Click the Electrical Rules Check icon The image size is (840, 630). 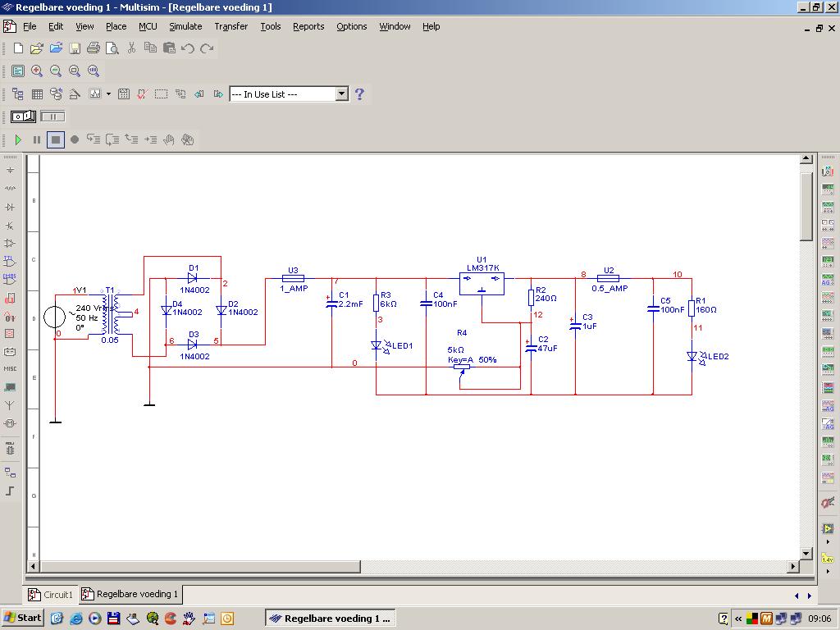pyautogui.click(x=142, y=94)
